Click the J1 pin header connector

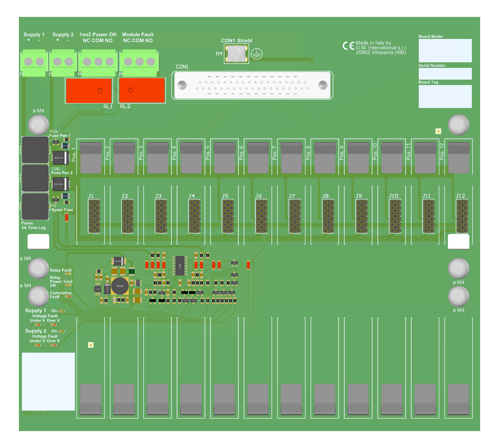click(x=94, y=216)
